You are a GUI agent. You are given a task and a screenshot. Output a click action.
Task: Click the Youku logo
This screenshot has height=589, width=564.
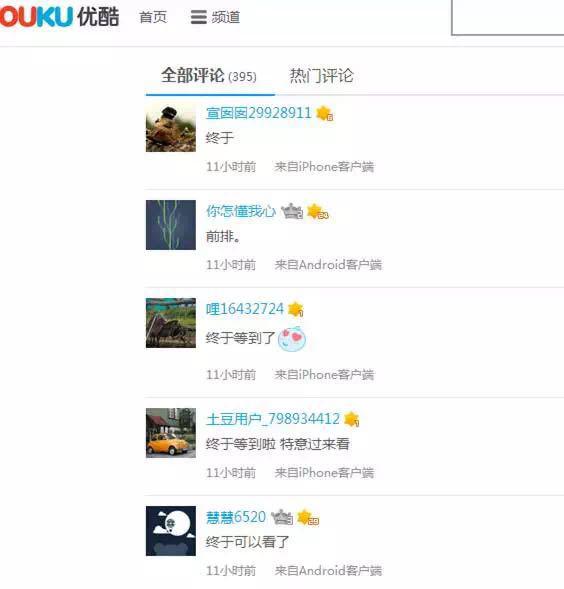pos(59,17)
